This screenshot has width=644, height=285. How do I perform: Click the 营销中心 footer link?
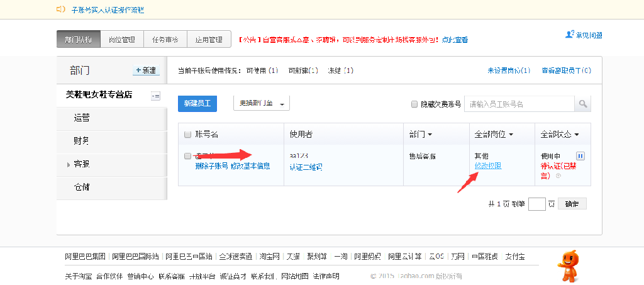click(x=140, y=276)
